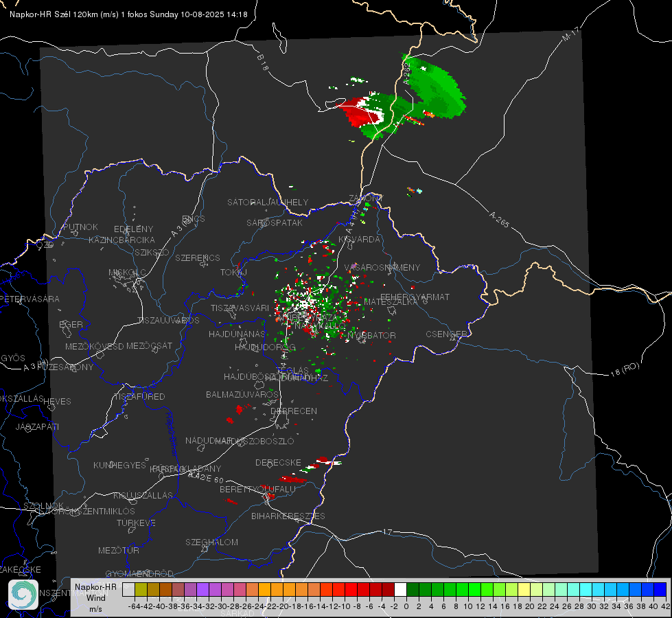Image resolution: width=672 pixels, height=618 pixels.
Task: Click the blue Hajdú-Bihar county label
Action: [x=172, y=434]
